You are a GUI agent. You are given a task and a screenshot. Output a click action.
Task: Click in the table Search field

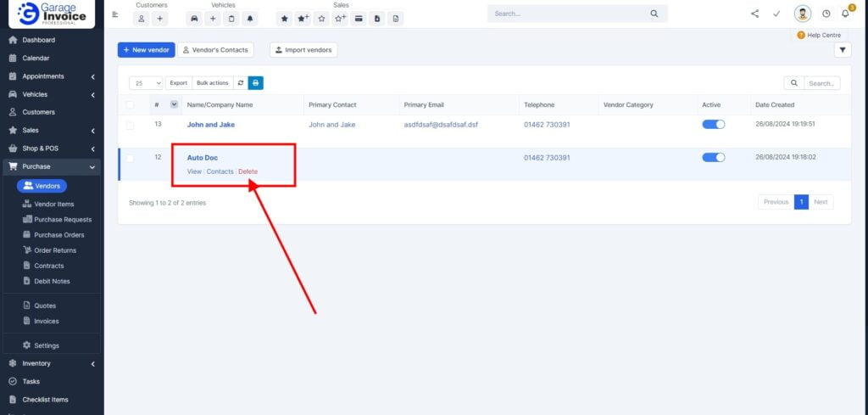click(x=822, y=83)
